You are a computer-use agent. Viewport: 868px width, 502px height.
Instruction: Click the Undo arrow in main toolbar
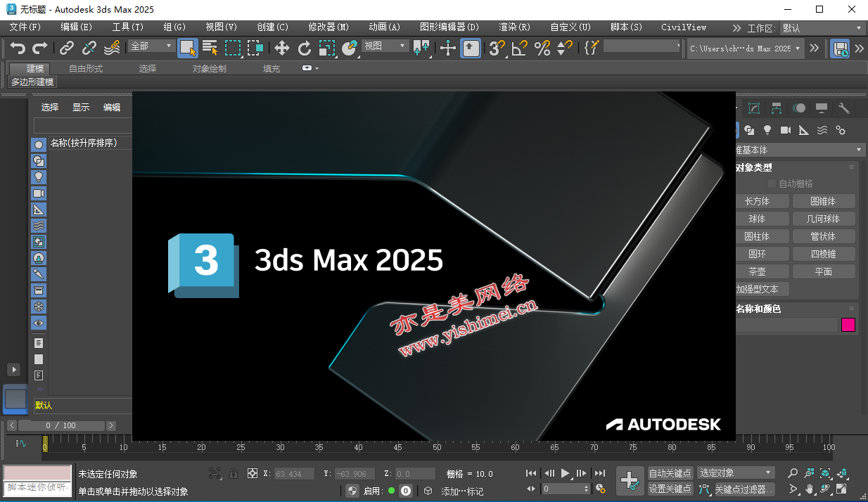[x=18, y=48]
